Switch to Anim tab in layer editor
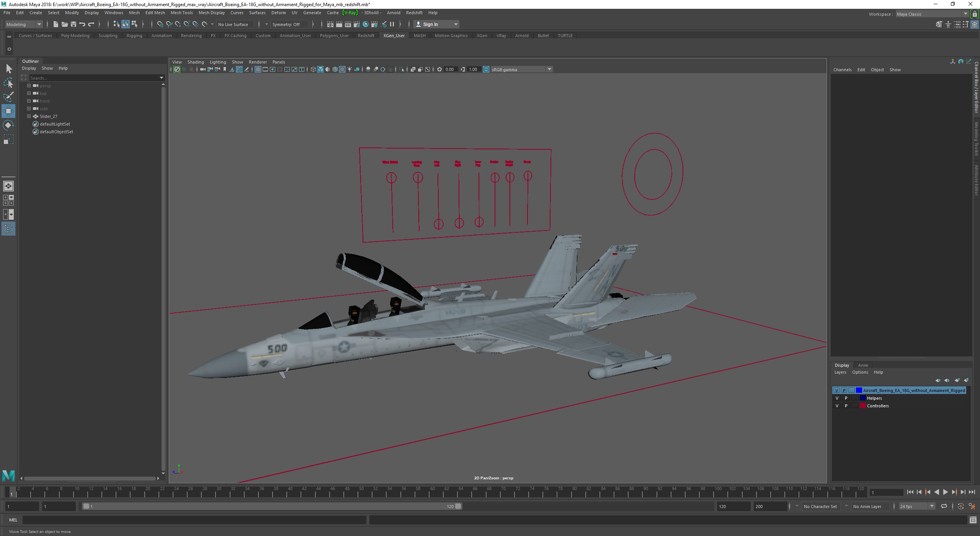 (863, 365)
